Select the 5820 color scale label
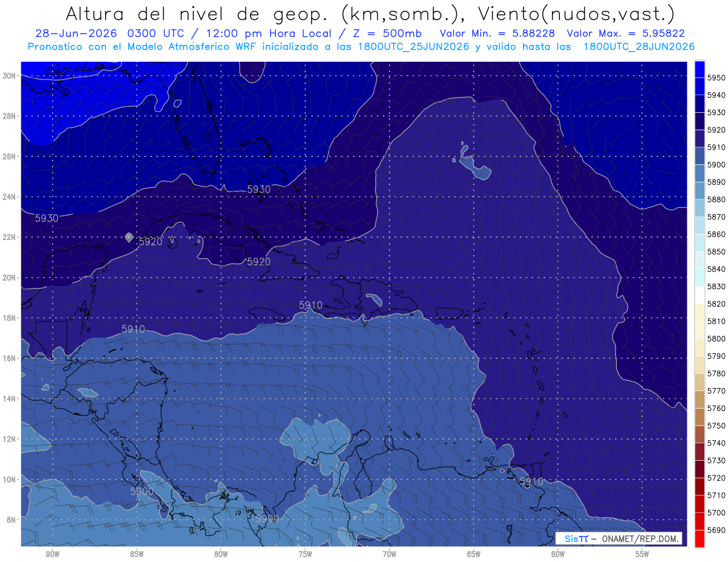The height and width of the screenshot is (562, 728). click(x=716, y=304)
